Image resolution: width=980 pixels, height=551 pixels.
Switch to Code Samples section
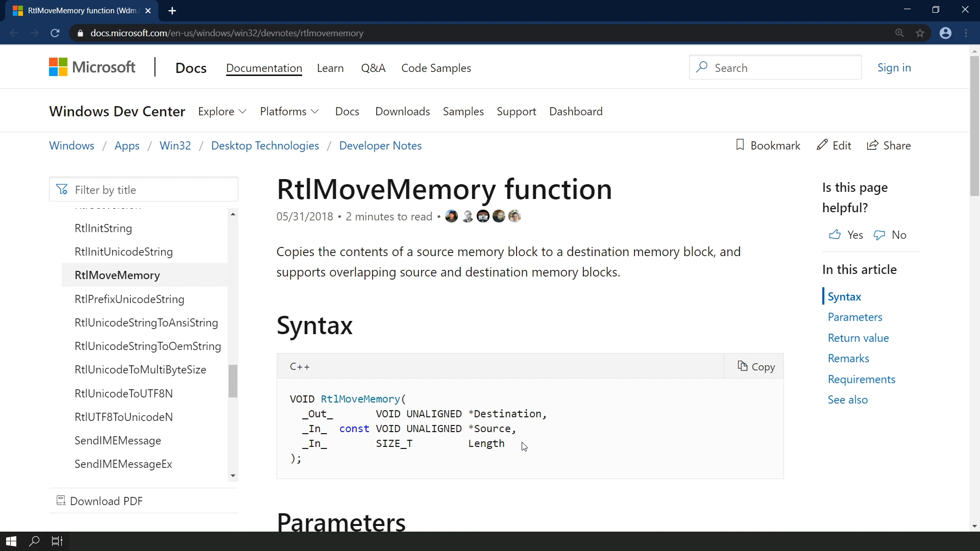436,68
